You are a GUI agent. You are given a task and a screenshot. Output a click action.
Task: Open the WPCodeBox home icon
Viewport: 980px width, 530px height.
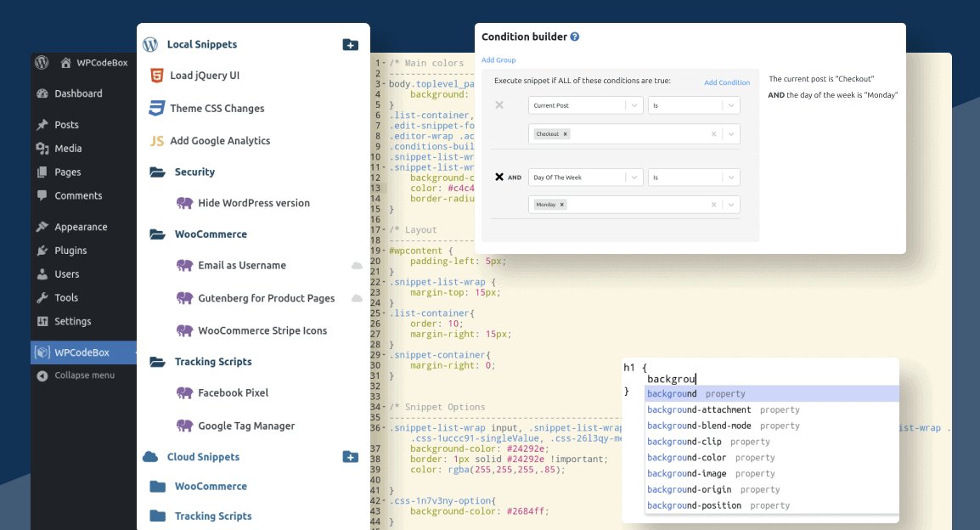(x=65, y=63)
